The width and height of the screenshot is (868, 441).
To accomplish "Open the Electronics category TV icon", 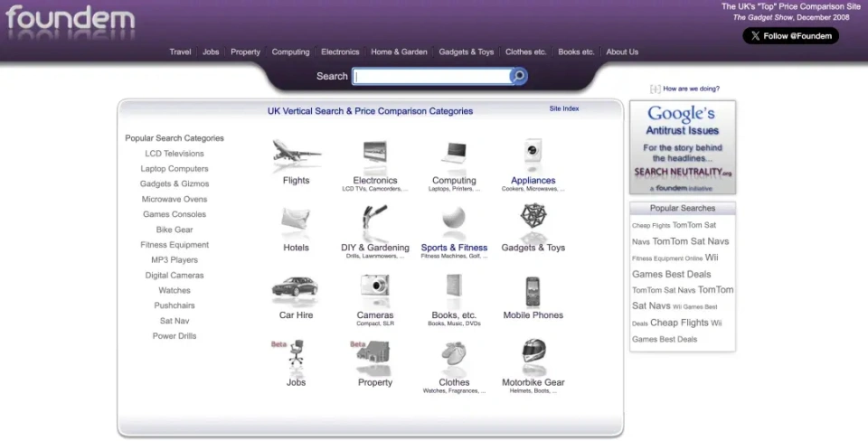I will click(x=374, y=155).
